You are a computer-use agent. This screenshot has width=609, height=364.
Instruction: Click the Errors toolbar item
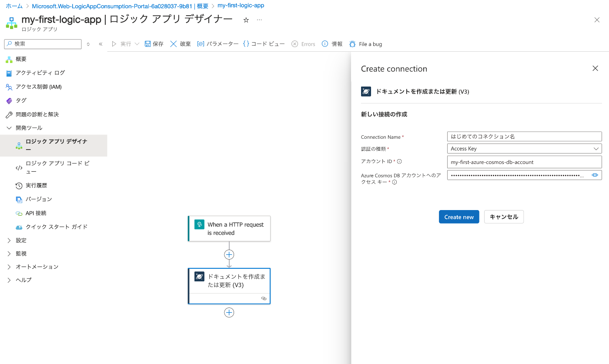click(303, 44)
